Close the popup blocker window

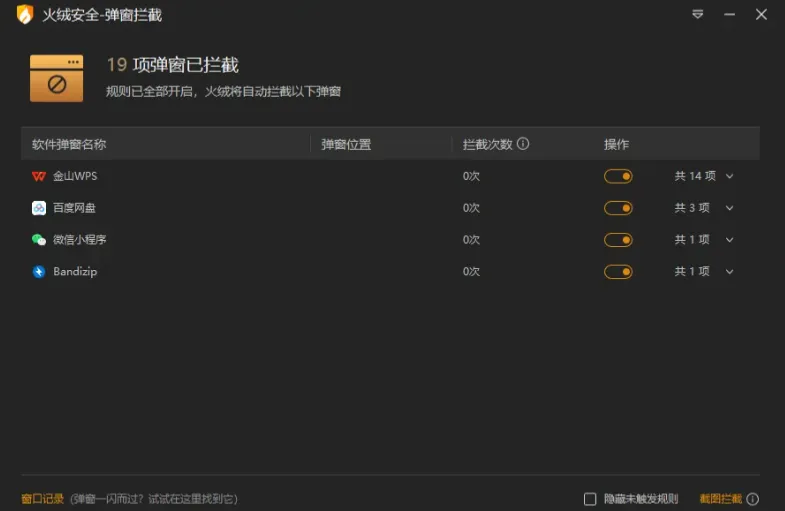coord(761,15)
